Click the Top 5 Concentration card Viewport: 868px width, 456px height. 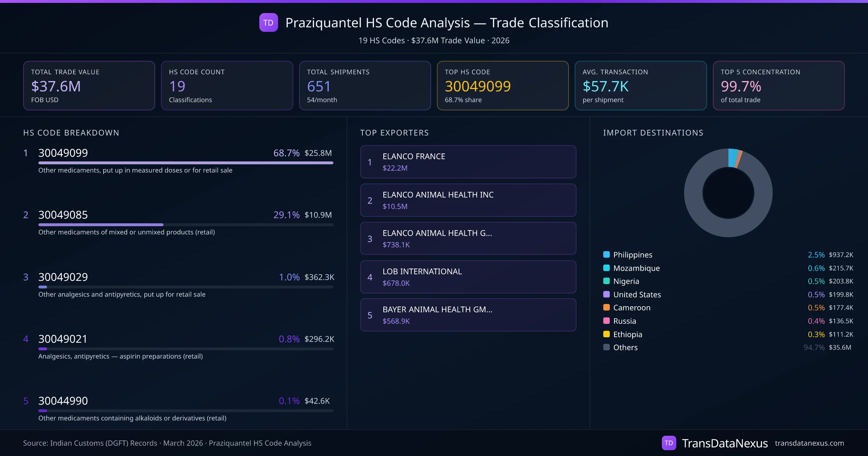tap(778, 85)
